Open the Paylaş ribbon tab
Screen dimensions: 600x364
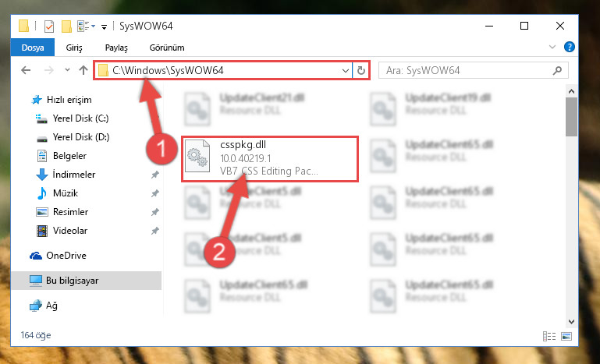pyautogui.click(x=116, y=48)
